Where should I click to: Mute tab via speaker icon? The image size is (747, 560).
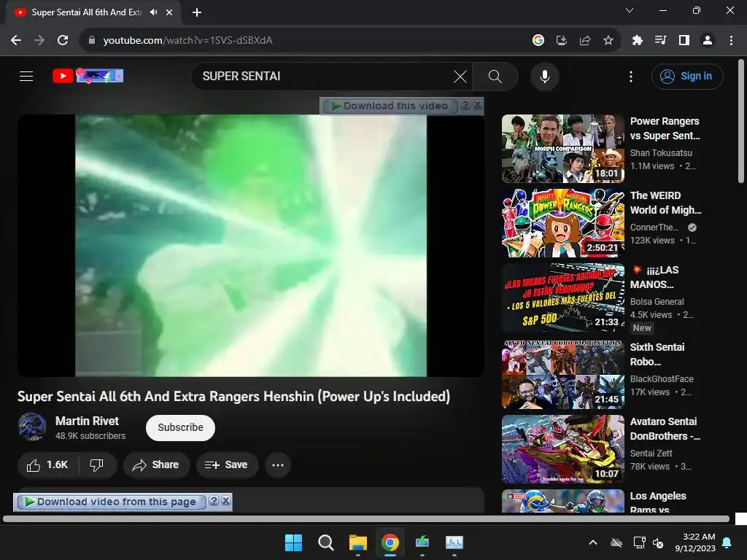click(153, 12)
